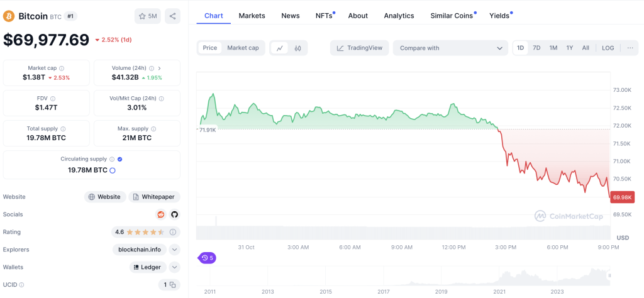Click the #1 rank badge
The width and height of the screenshot is (644, 298).
tap(72, 16)
